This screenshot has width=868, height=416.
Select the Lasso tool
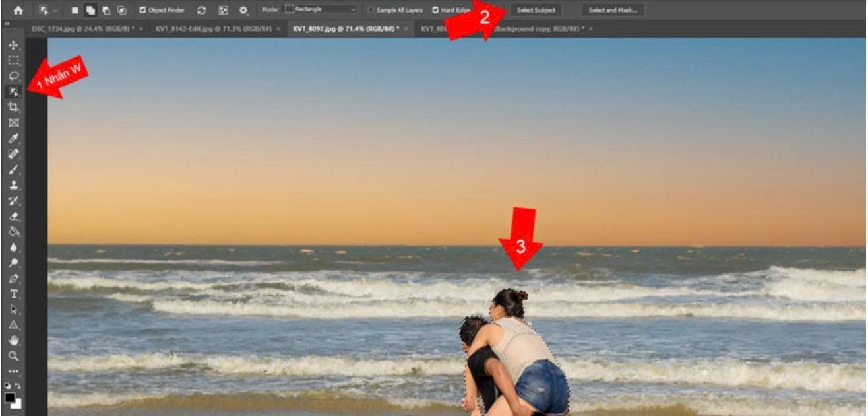pos(13,76)
